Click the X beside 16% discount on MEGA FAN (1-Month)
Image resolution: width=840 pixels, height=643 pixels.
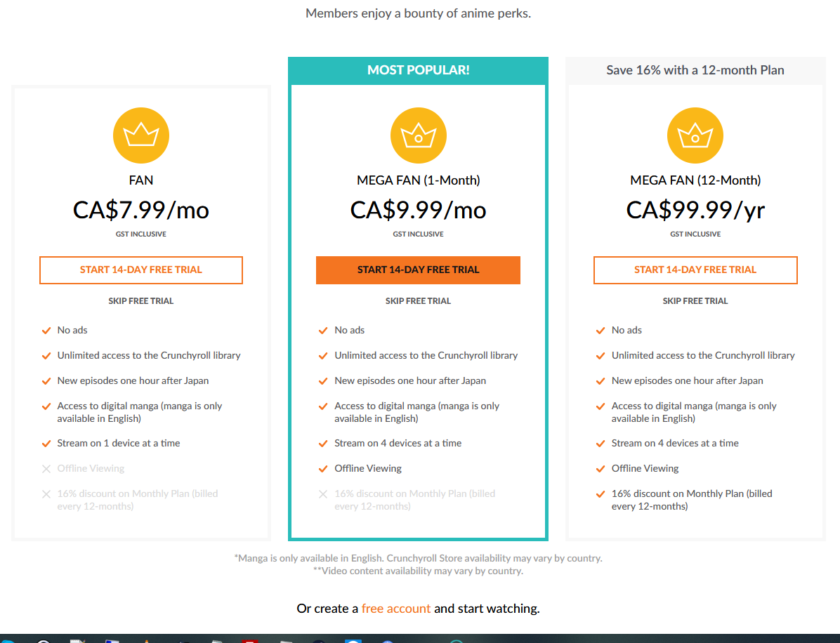[324, 493]
